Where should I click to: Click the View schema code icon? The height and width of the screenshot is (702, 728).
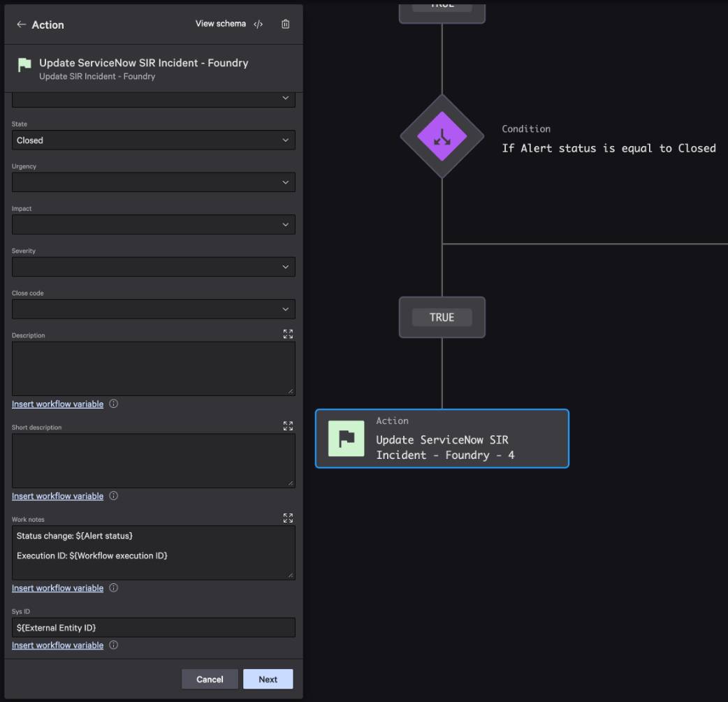click(x=258, y=24)
